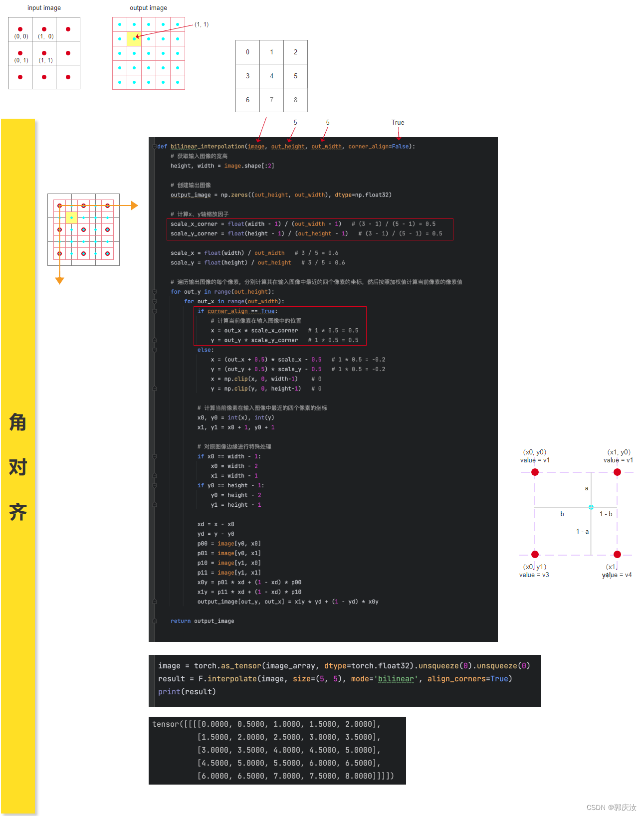Image resolution: width=644 pixels, height=816 pixels.
Task: Click the 'scale_y_corner = float(height - 1)' line
Action: 306,234
